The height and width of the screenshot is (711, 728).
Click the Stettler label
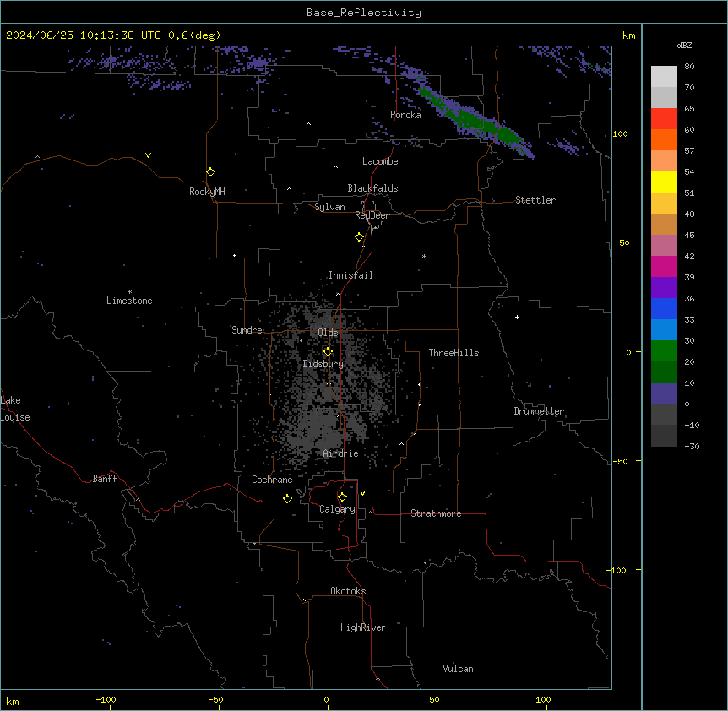click(535, 200)
